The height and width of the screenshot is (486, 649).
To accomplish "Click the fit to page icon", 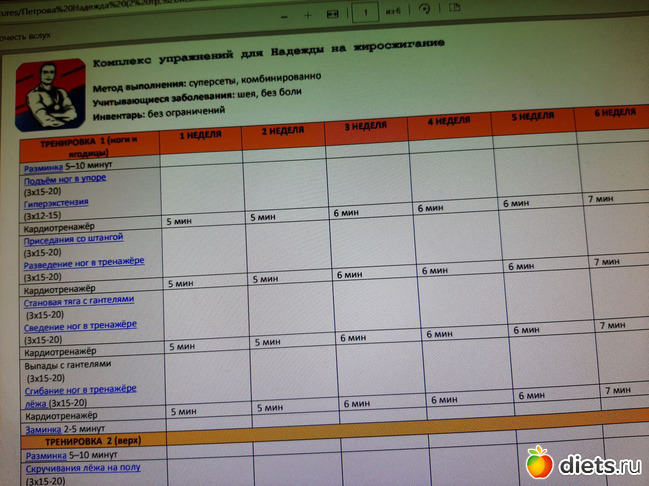I will (334, 15).
